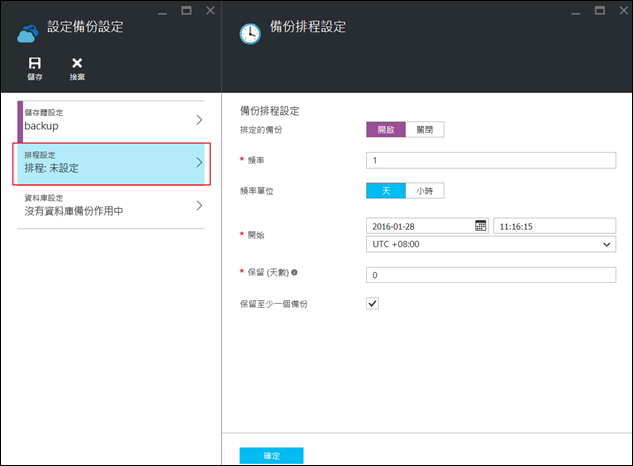633x466 pixels.
Task: Click the clock icon beside 備份排程設定
Action: 249,33
